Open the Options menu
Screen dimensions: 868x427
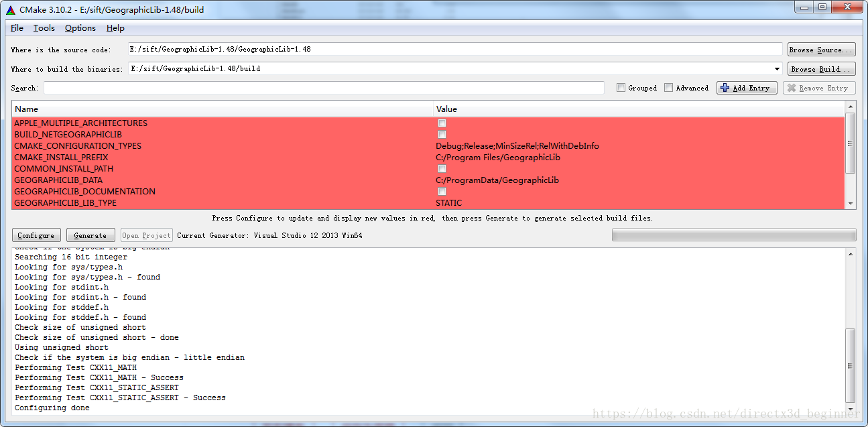pos(80,28)
